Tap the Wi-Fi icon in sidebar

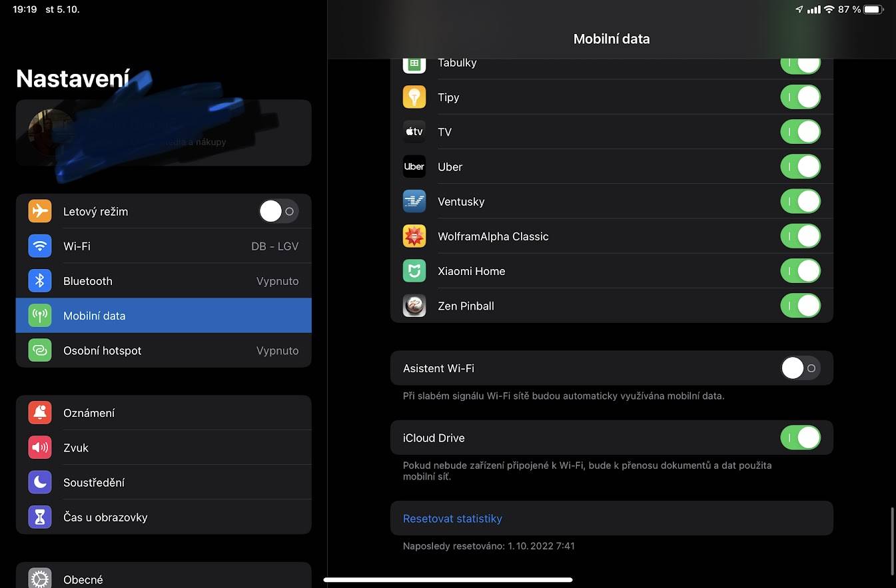coord(40,246)
